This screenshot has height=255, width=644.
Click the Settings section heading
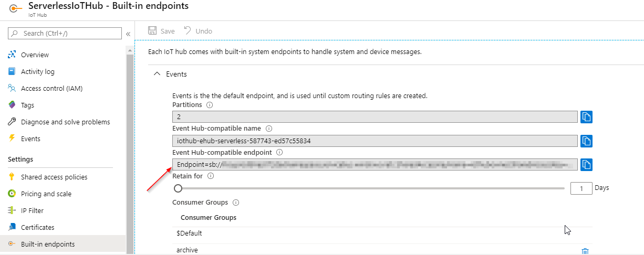[x=20, y=159]
